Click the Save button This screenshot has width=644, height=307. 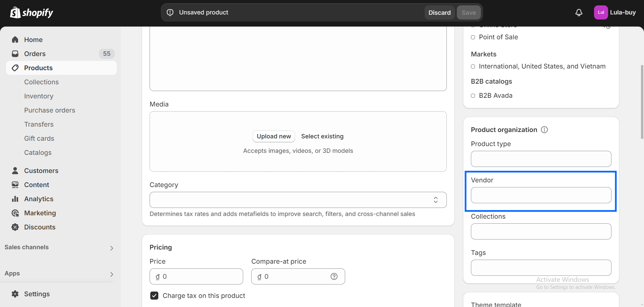click(469, 12)
